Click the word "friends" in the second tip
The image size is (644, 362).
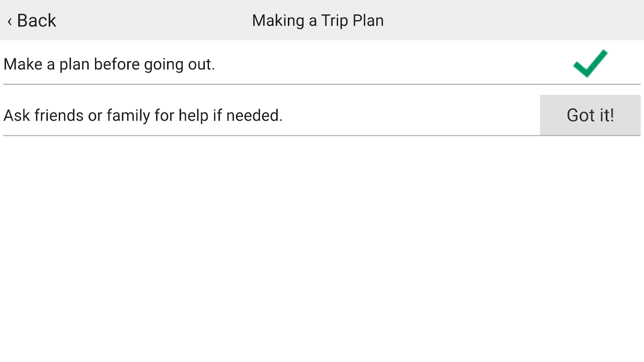[x=59, y=115]
